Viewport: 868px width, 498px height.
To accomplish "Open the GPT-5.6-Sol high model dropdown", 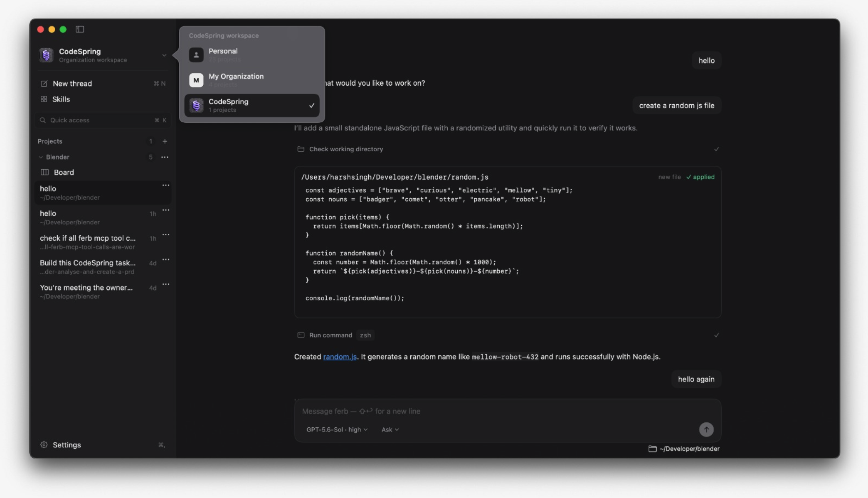I will pos(337,429).
